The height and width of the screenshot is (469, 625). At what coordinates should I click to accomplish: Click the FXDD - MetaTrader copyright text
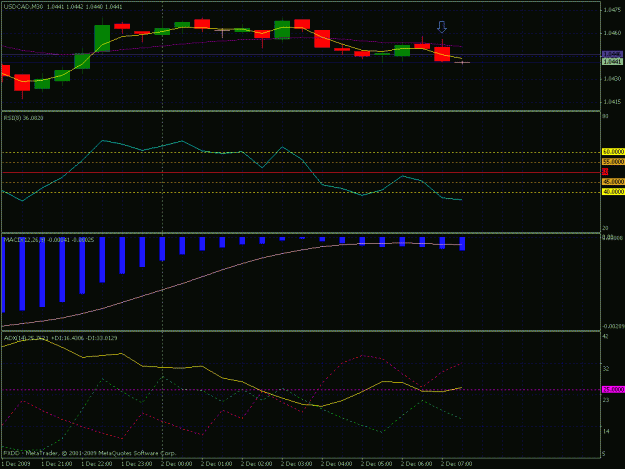90,453
